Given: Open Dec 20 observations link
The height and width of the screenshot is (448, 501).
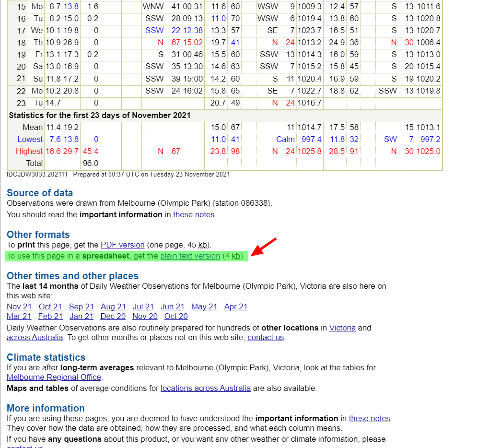Looking at the screenshot, I should 113,317.
